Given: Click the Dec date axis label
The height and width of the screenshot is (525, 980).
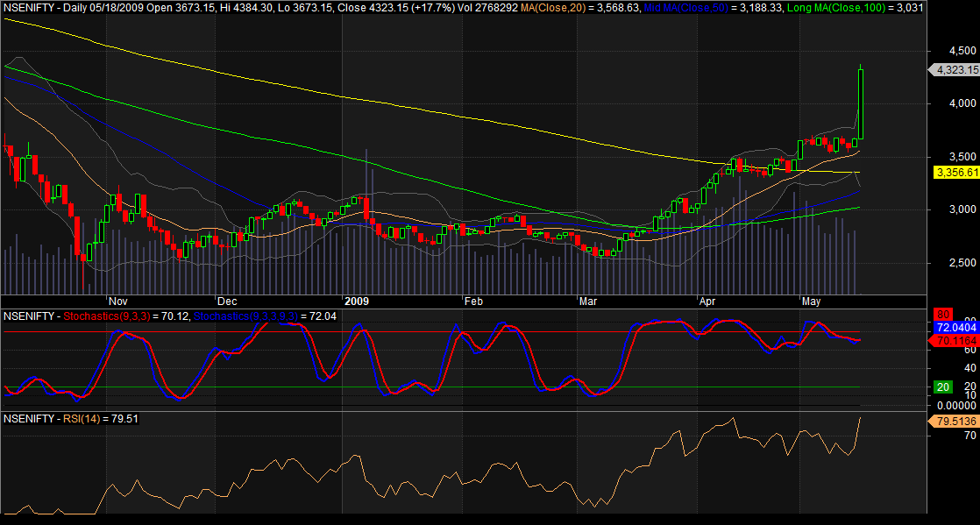Looking at the screenshot, I should 228,302.
